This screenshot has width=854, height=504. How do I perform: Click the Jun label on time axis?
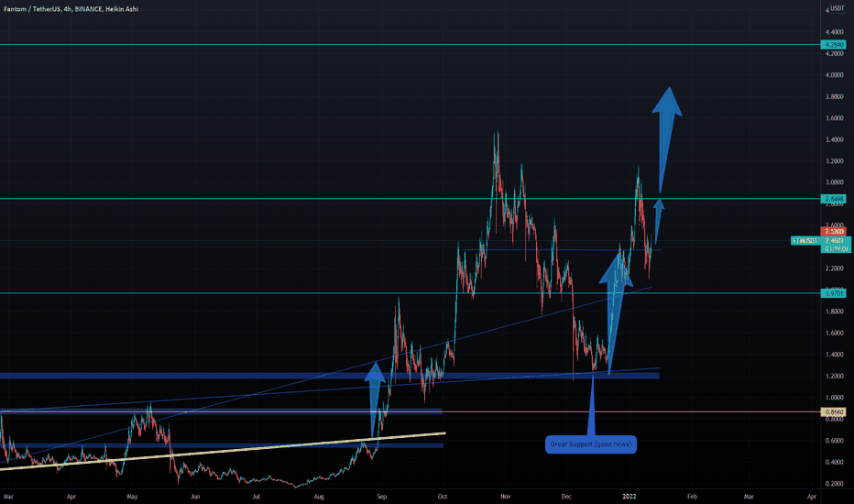point(195,497)
